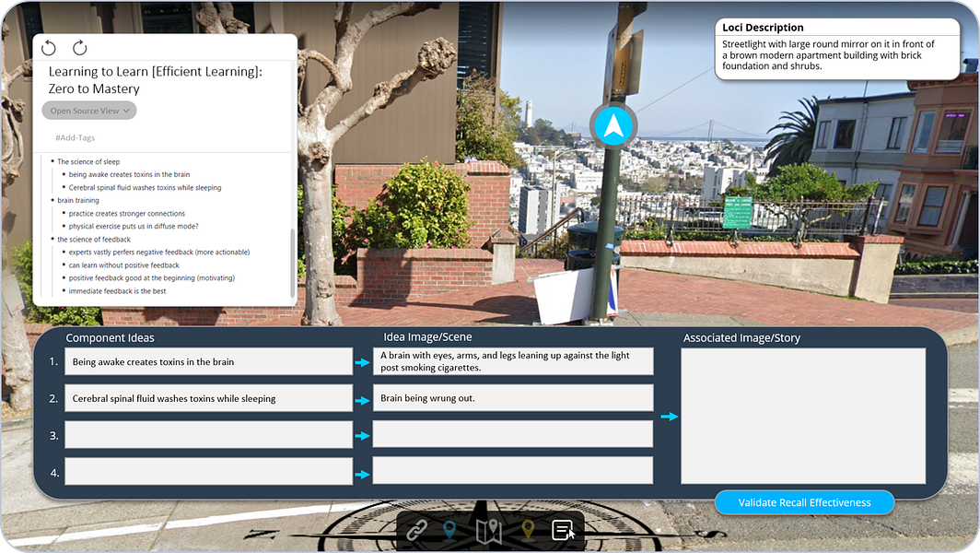This screenshot has height=553, width=980.
Task: Click the redo arrow icon
Action: [79, 48]
